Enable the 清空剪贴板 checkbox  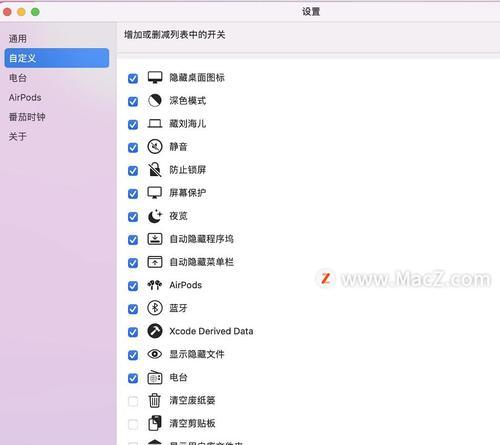point(133,424)
